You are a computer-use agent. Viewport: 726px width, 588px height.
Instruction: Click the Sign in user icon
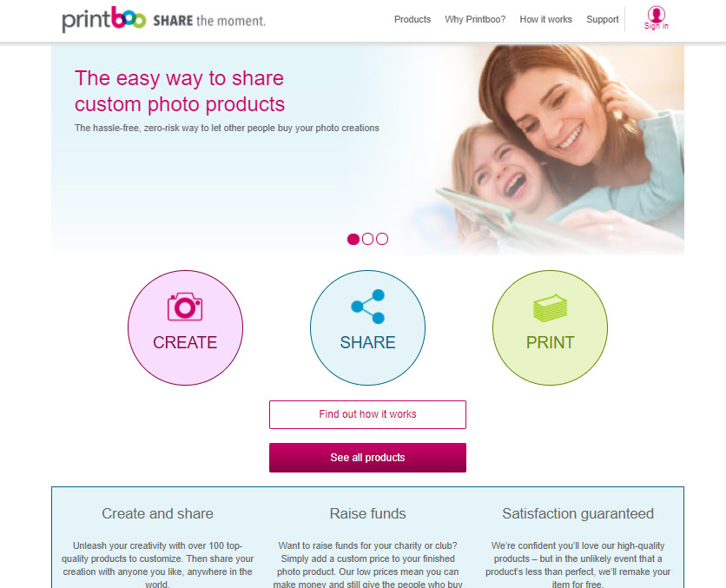pos(656,13)
